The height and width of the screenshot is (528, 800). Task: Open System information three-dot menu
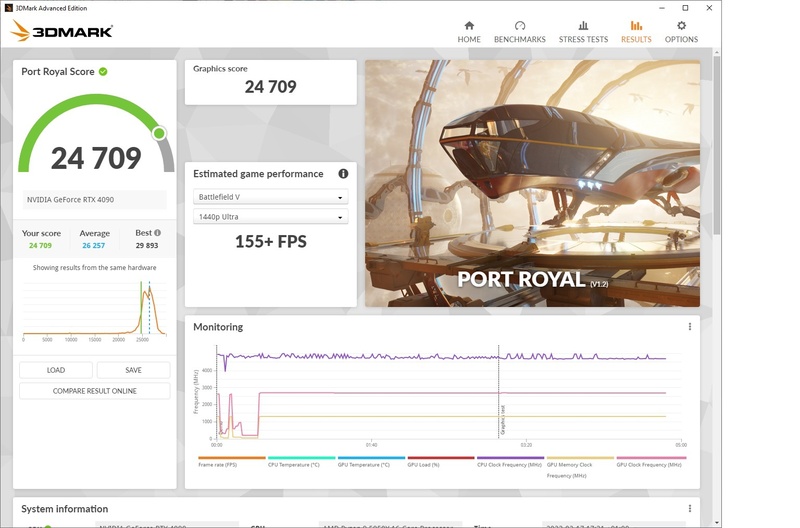[x=690, y=509]
